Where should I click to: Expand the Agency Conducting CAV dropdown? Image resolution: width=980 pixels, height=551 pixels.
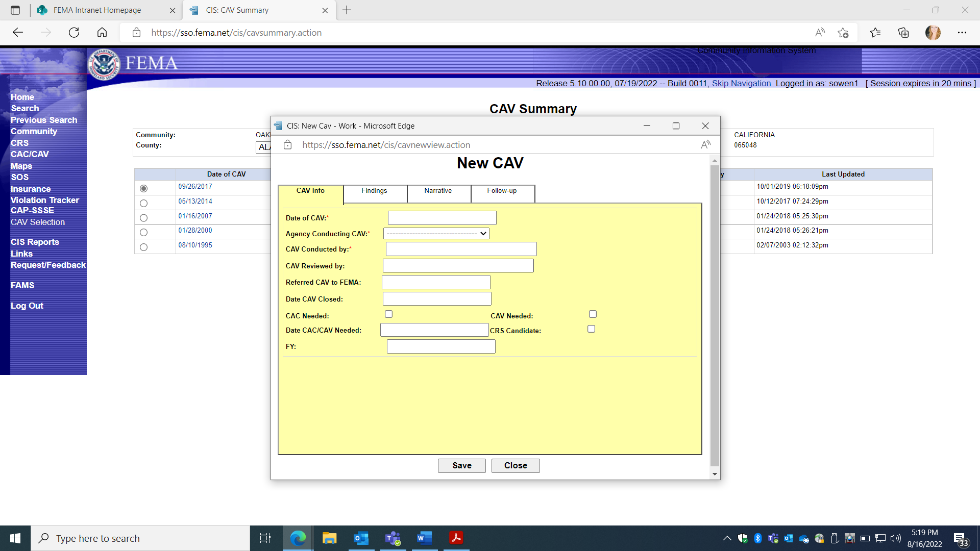[436, 234]
